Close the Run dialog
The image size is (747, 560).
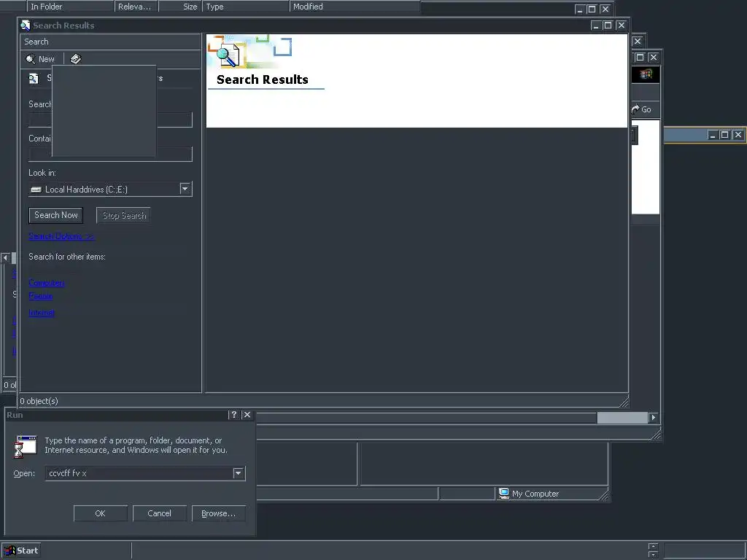247,415
